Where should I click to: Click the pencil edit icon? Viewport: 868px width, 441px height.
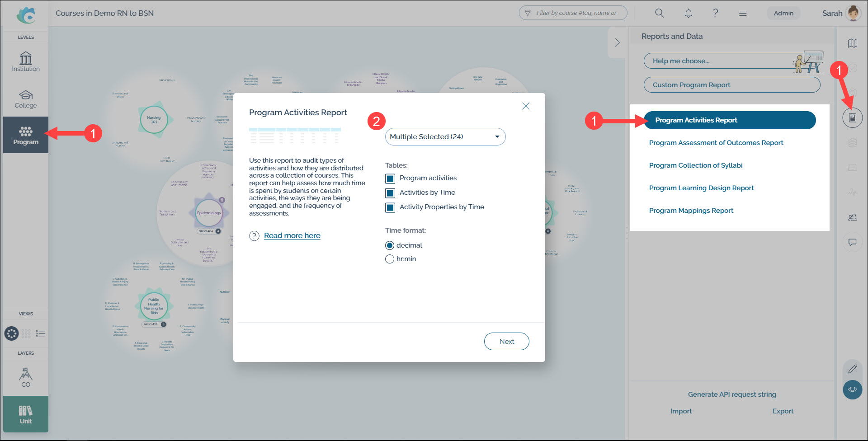pyautogui.click(x=853, y=369)
